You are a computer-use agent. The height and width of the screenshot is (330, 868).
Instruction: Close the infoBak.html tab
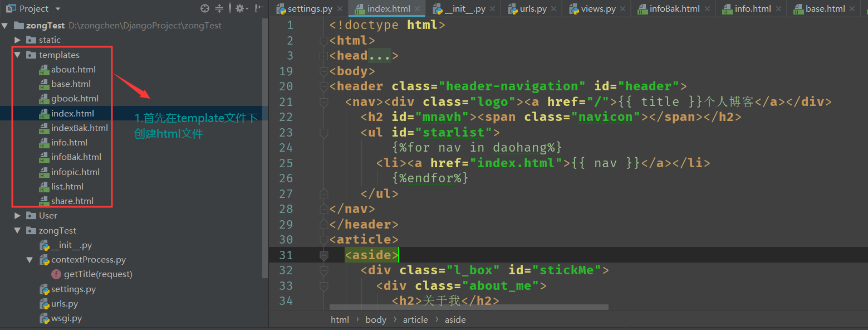(707, 9)
